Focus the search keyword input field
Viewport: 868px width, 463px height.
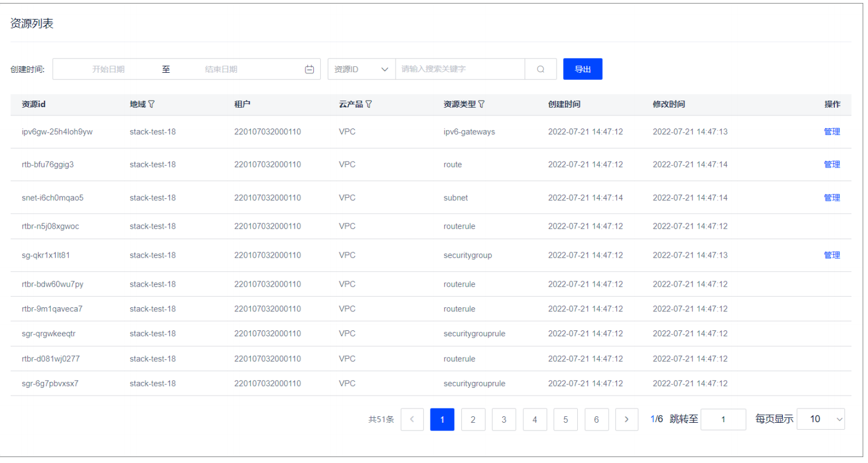point(460,69)
